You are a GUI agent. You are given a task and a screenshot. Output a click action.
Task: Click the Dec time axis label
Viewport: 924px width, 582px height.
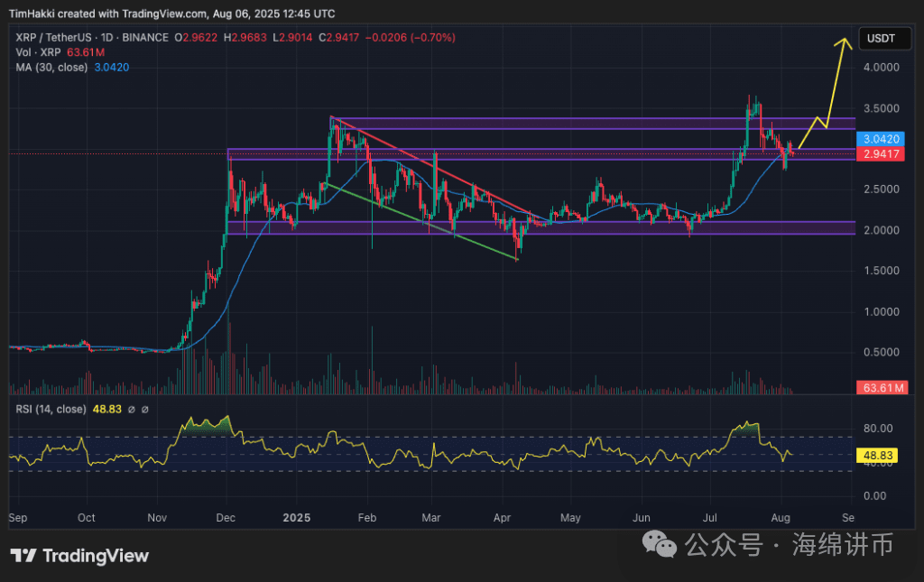click(226, 518)
